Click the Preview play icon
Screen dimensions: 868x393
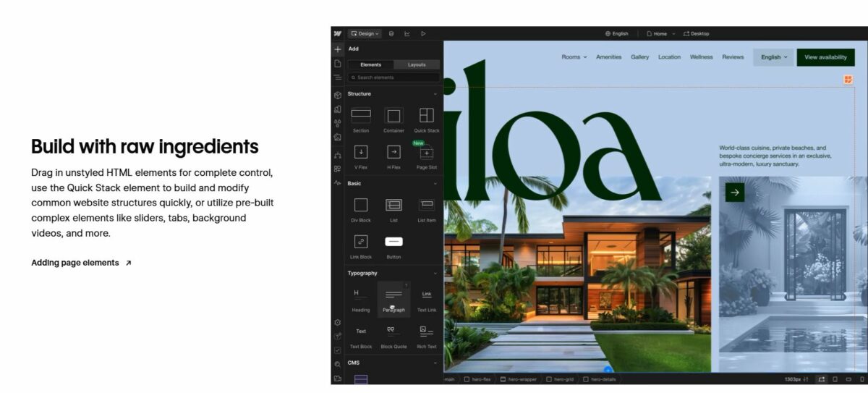[423, 33]
